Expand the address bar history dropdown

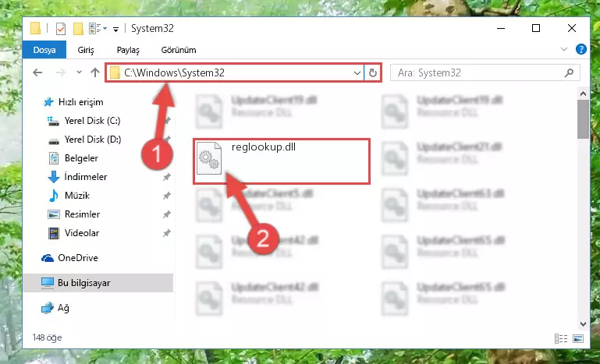pyautogui.click(x=357, y=72)
